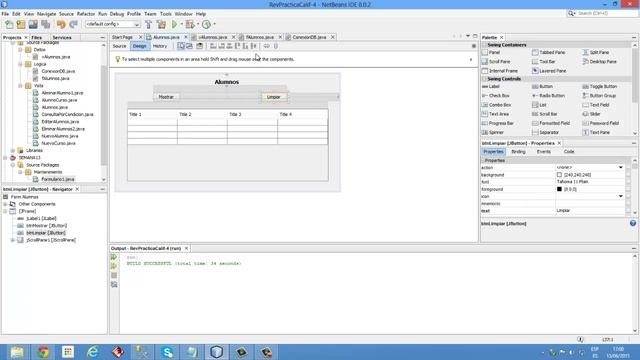Image resolution: width=640 pixels, height=360 pixels.
Task: Click the Preview Design icon
Action: click(x=200, y=46)
